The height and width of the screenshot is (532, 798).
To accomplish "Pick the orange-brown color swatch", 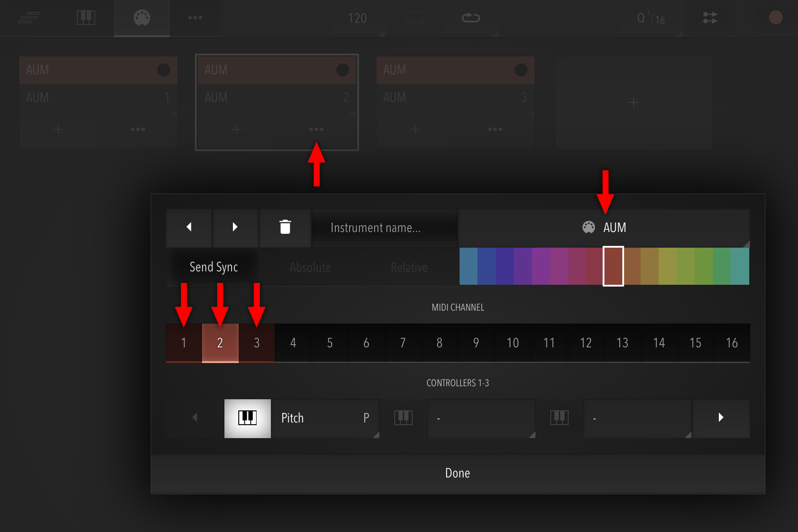I will pyautogui.click(x=632, y=266).
